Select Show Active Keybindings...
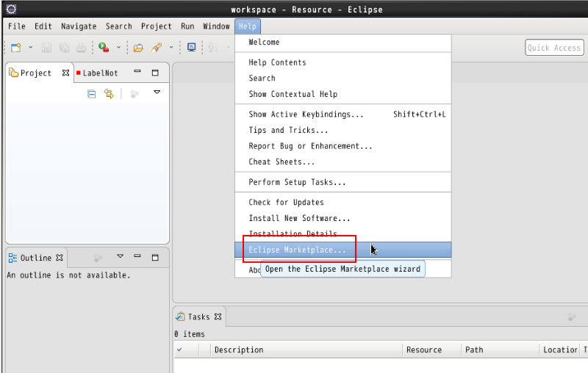588x373 pixels. pyautogui.click(x=343, y=115)
